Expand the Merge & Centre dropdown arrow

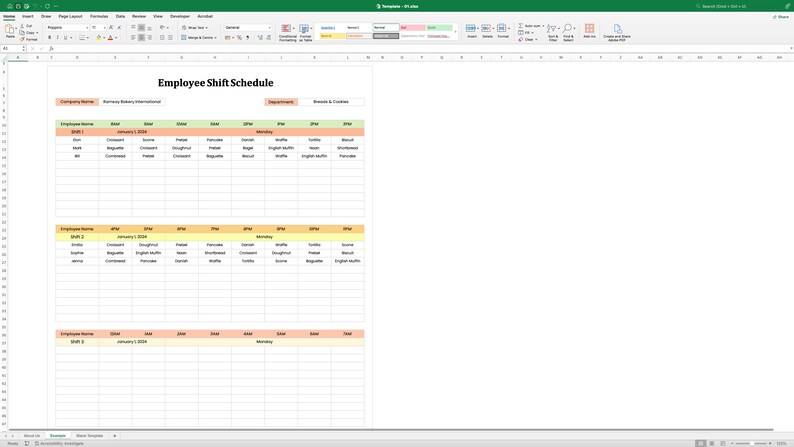pyautogui.click(x=216, y=37)
